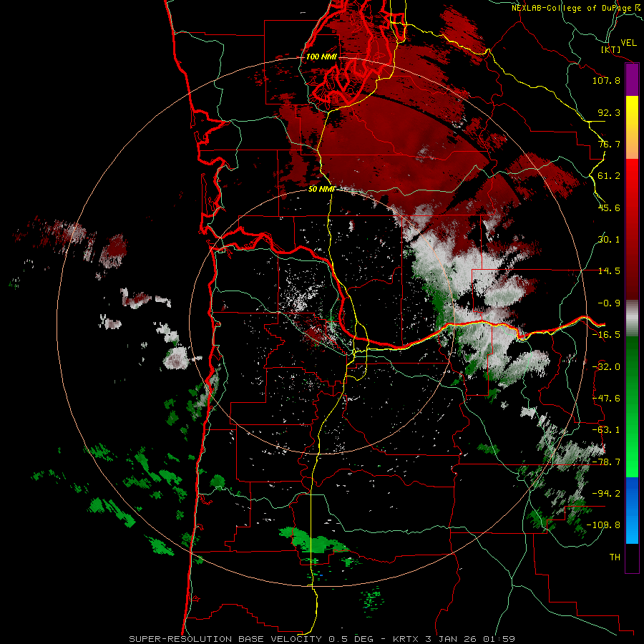Image resolution: width=644 pixels, height=644 pixels.
Task: Click the -78.7 velocity scale value
Action: [606, 462]
